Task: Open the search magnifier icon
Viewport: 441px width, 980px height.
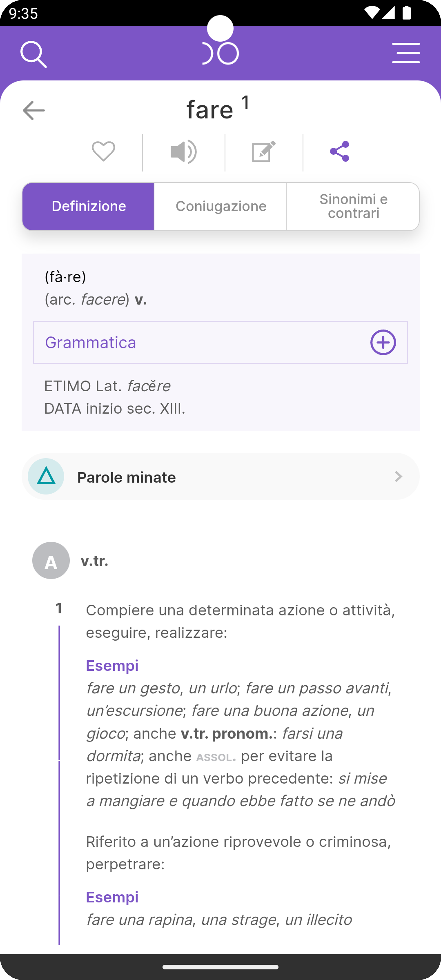Action: pos(33,54)
